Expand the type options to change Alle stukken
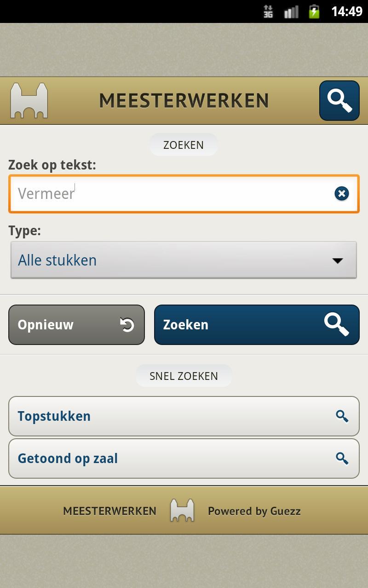 pyautogui.click(x=184, y=260)
